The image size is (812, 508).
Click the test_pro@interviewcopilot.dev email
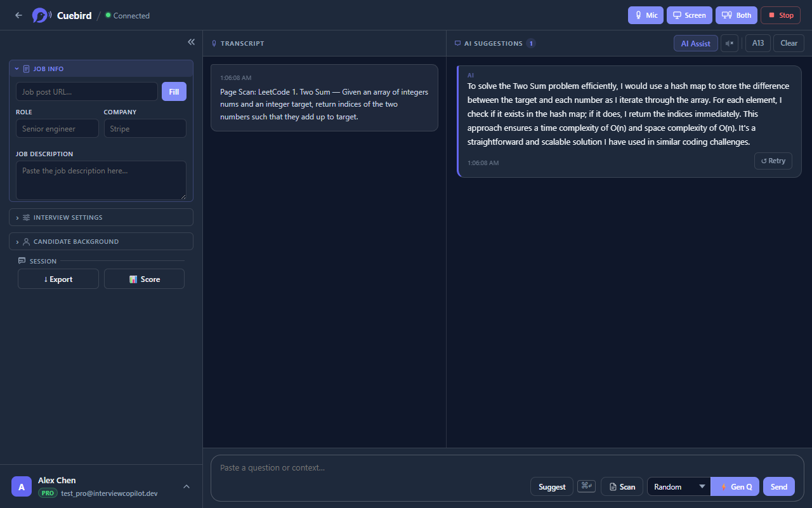(109, 493)
